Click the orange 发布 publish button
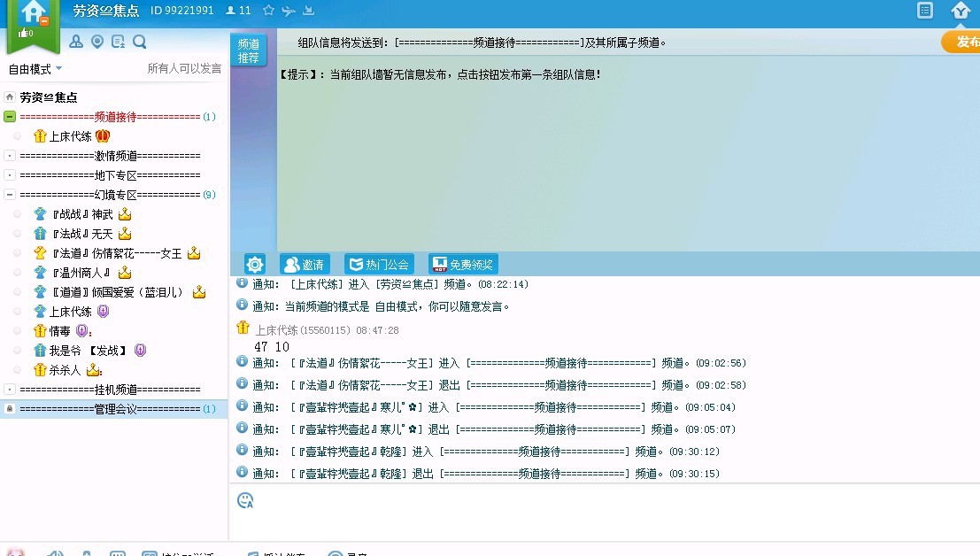Viewport: 980px width, 556px height. [965, 41]
